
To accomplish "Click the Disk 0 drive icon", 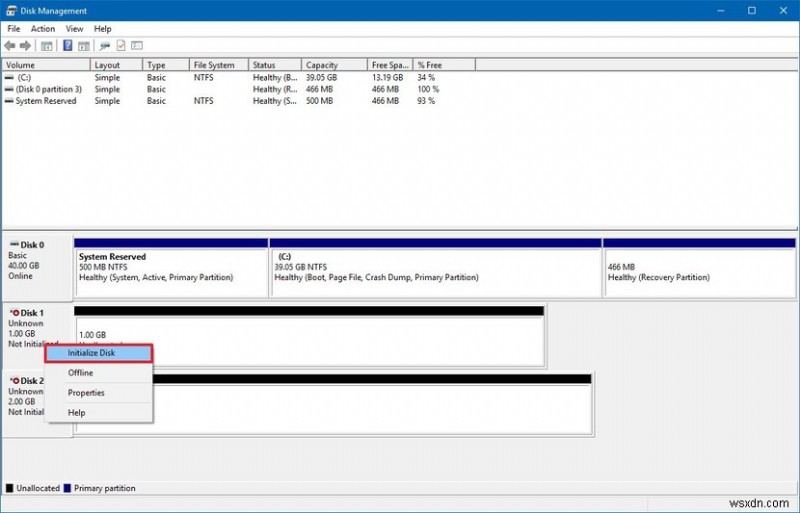I will click(15, 245).
